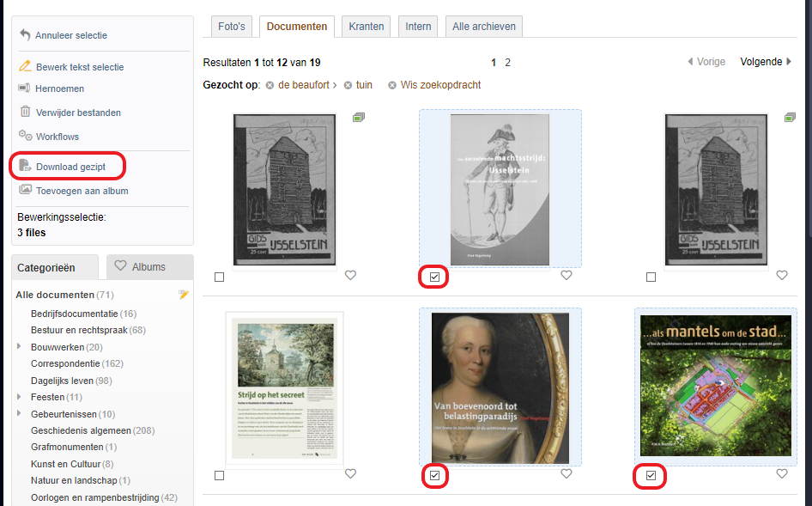Go to the Volgende results page

point(766,62)
